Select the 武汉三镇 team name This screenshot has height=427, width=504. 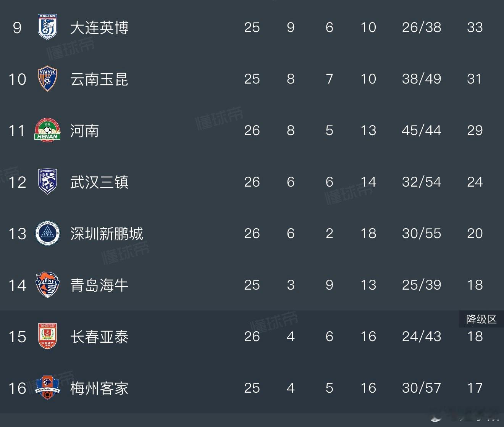99,182
